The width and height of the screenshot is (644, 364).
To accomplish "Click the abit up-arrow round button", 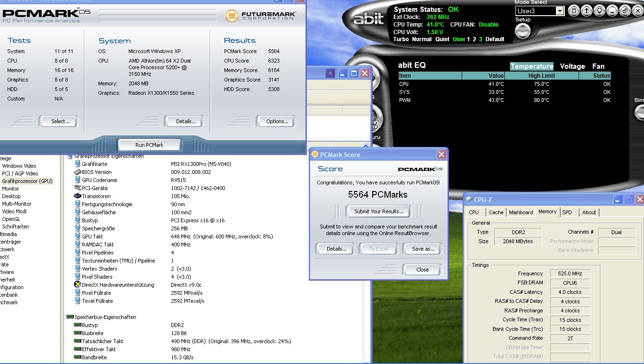I will [x=586, y=10].
